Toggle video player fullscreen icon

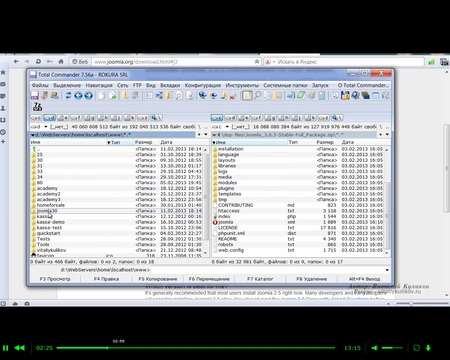416,348
